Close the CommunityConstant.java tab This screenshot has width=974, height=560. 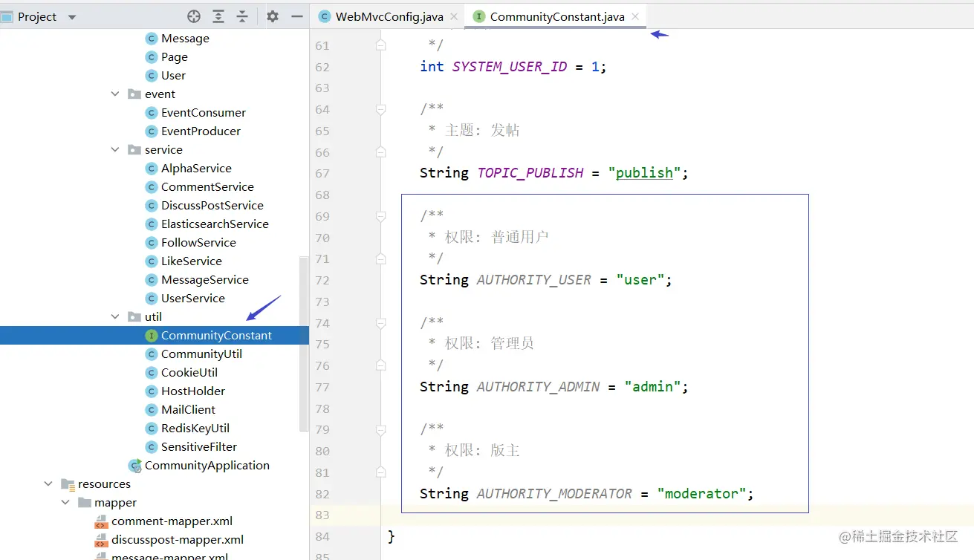(635, 16)
